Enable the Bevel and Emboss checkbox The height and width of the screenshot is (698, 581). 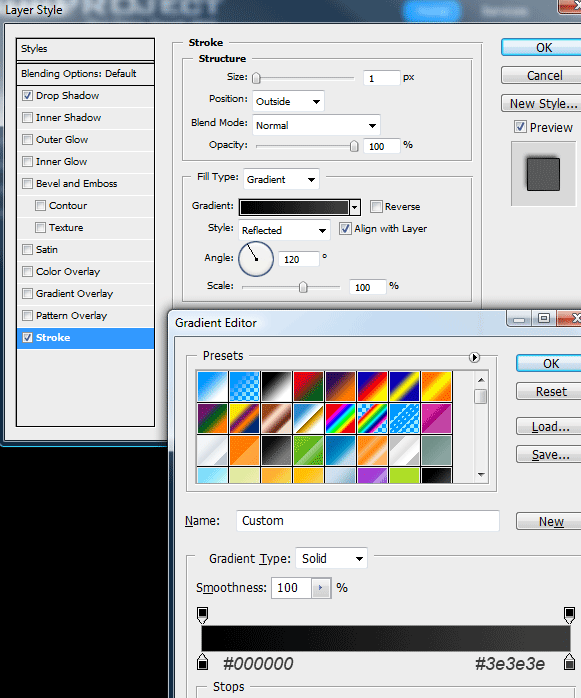pos(28,183)
